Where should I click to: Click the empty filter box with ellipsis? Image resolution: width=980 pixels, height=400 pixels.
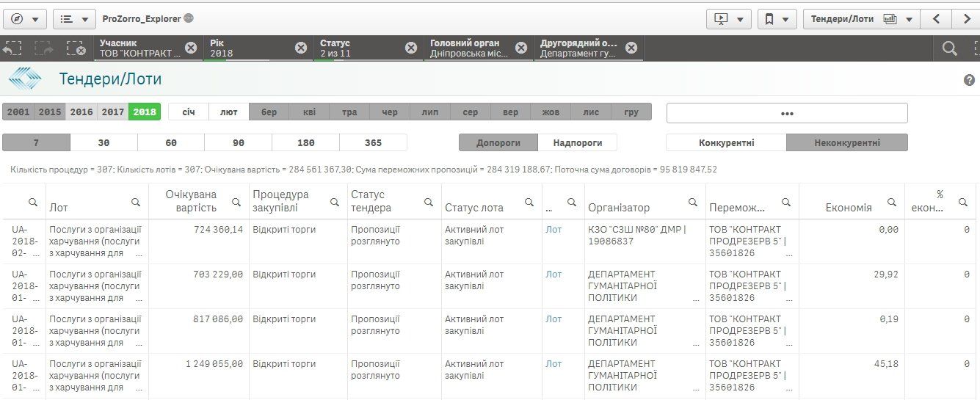click(787, 113)
